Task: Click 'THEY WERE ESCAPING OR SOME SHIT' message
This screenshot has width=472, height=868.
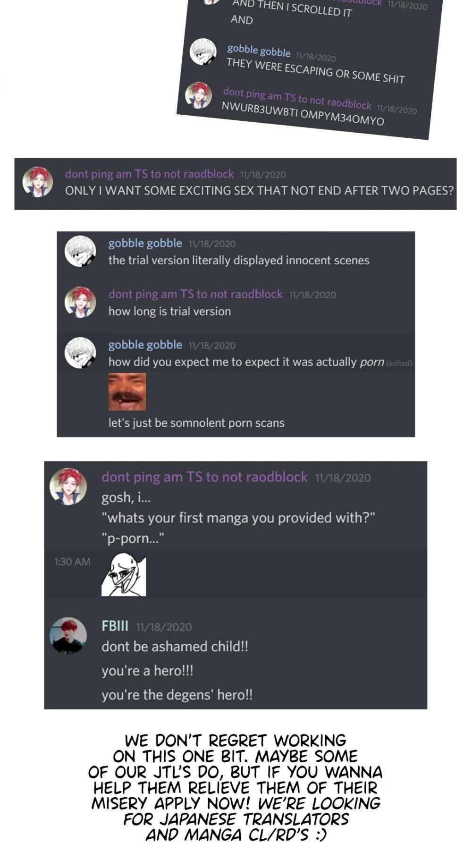Action: (x=315, y=71)
